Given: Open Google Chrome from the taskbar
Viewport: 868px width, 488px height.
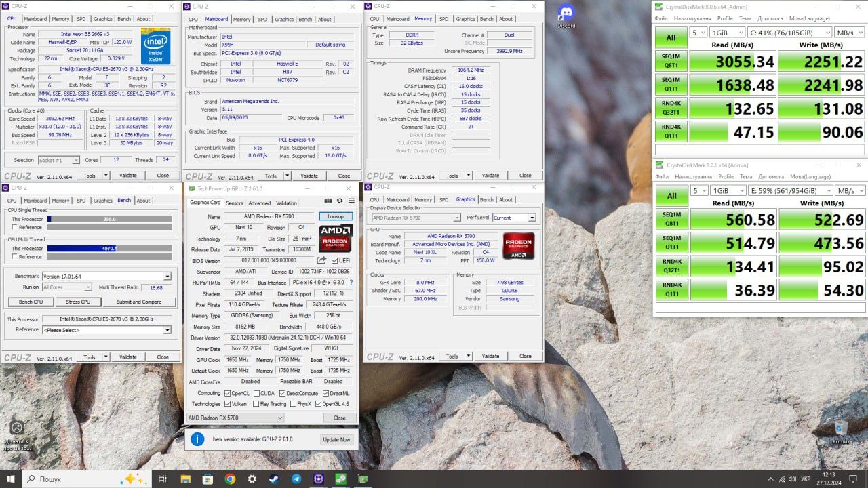Looking at the screenshot, I should tap(230, 479).
